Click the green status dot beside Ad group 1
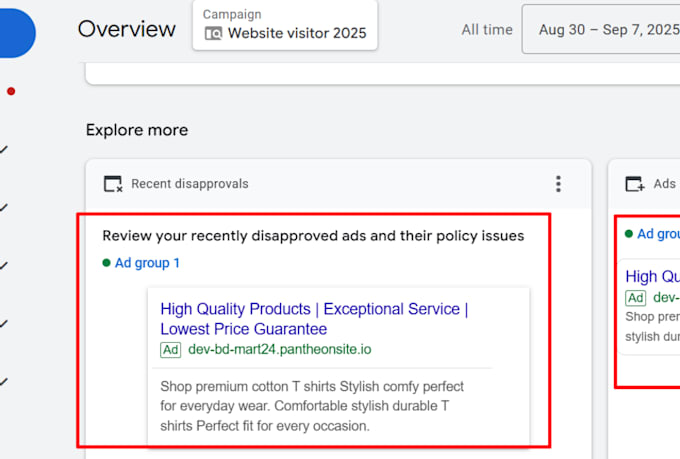This screenshot has width=680, height=459. pos(106,262)
